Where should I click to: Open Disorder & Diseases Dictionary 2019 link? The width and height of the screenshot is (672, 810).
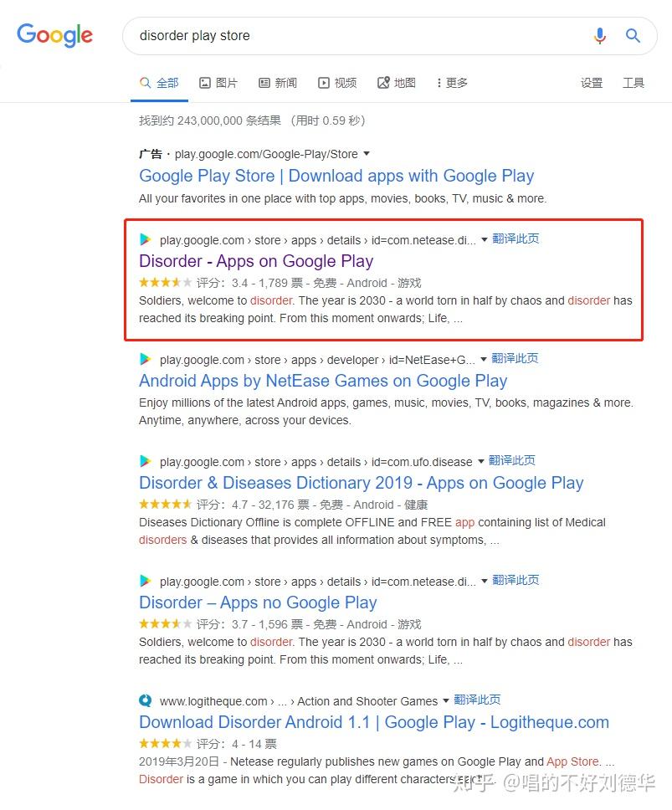pos(361,483)
